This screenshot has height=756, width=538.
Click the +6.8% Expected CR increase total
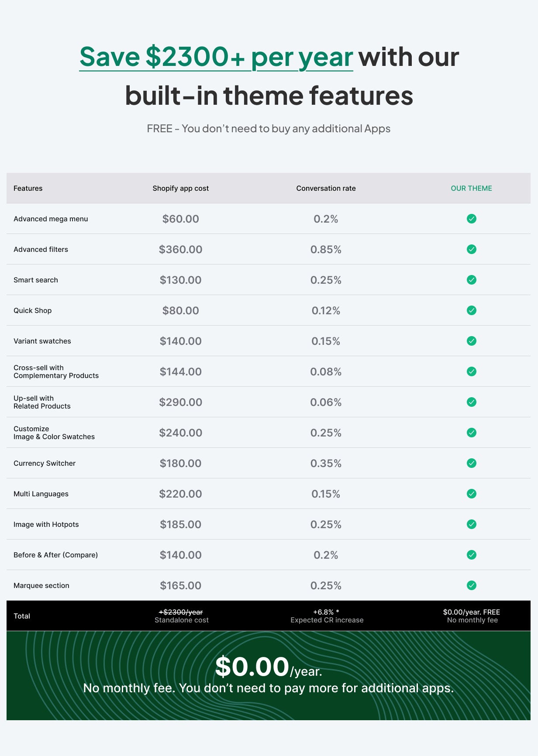coord(327,616)
